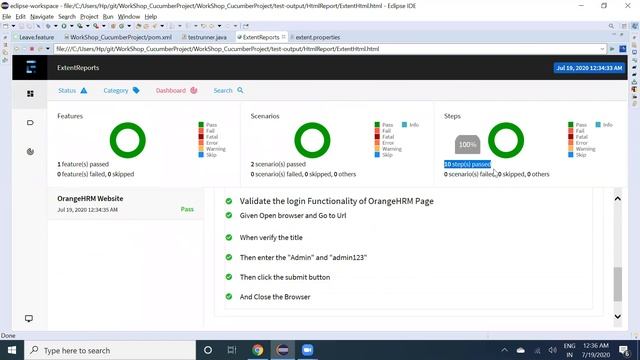Screen dimensions: 640x360
Task: Click the Search link in report nav
Action: pos(228,91)
